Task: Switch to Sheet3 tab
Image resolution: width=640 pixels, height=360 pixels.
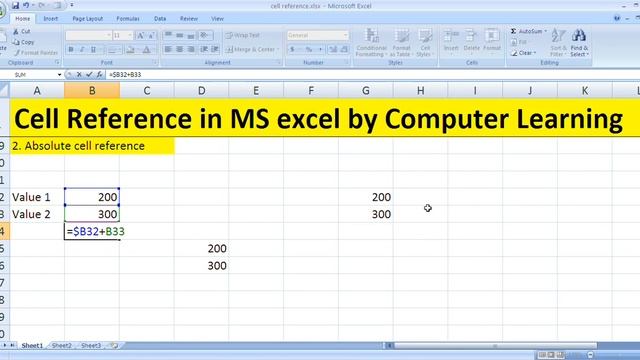Action: coord(91,346)
